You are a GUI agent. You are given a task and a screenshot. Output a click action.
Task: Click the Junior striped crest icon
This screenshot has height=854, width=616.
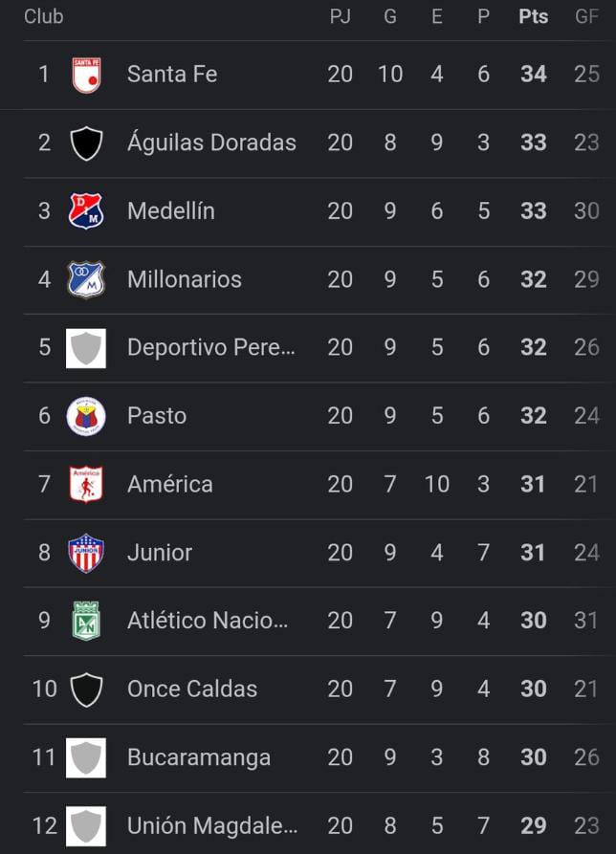(x=86, y=553)
